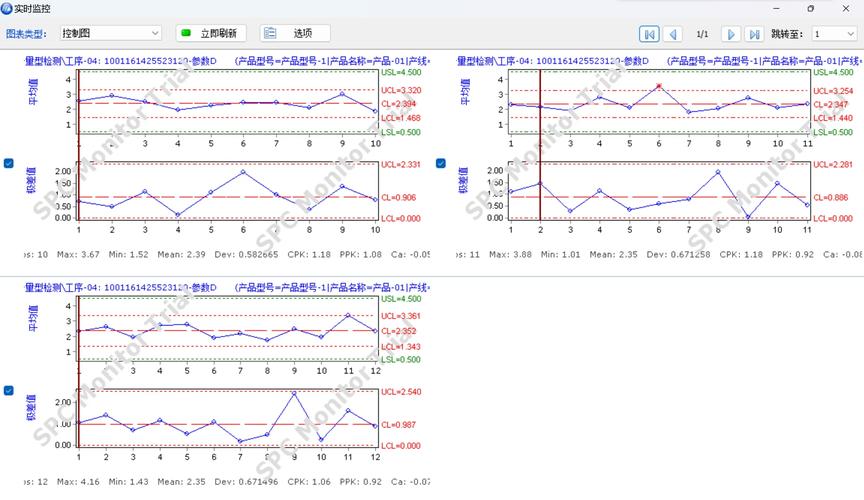864x500 pixels.
Task: Toggle checkbox of the top-right chart
Action: pos(441,163)
